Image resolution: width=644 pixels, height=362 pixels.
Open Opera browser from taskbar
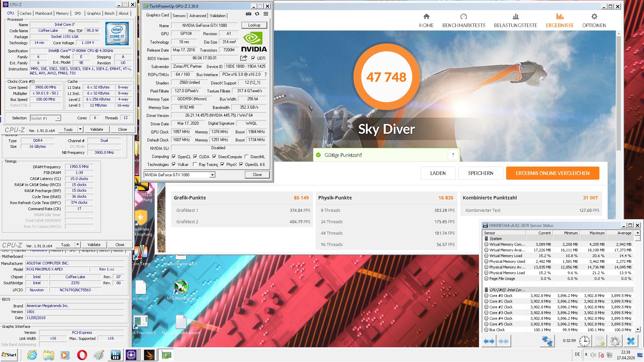(x=82, y=355)
